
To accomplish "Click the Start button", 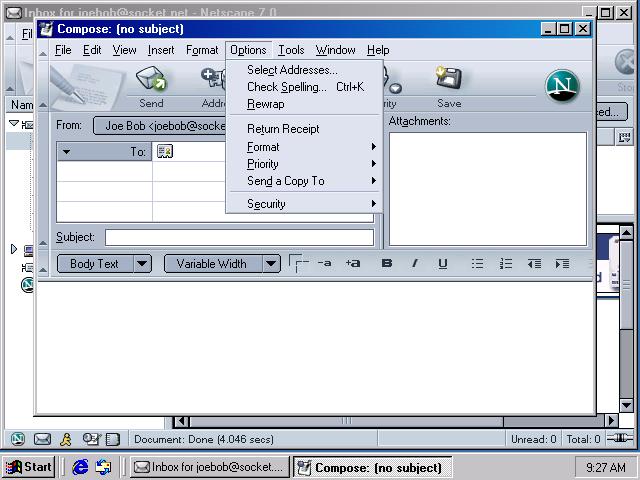I will pos(29,467).
